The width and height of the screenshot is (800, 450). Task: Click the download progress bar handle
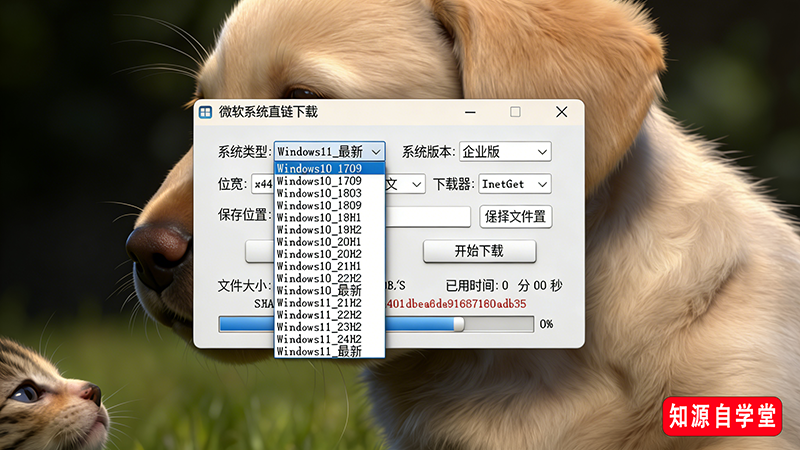coord(459,324)
